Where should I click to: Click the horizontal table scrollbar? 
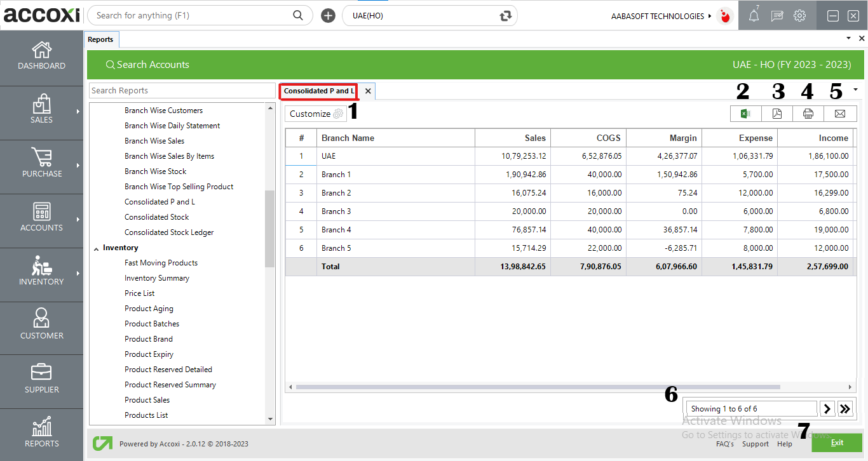point(538,387)
